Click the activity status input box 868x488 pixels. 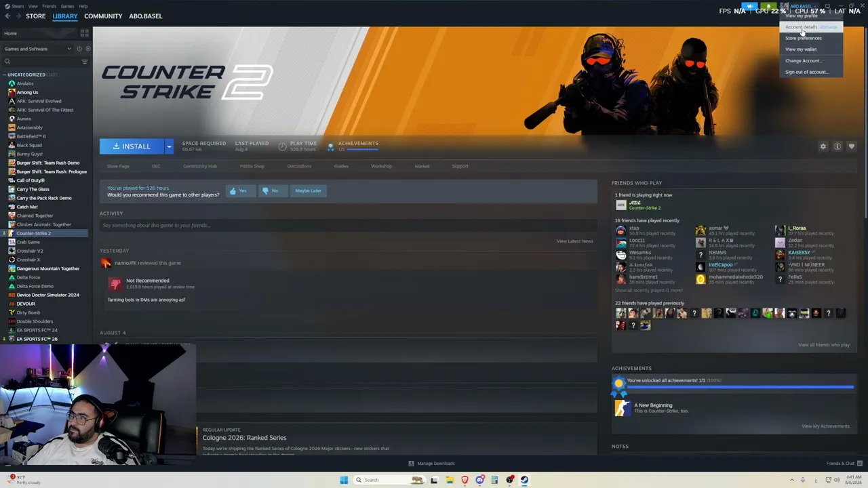[348, 225]
